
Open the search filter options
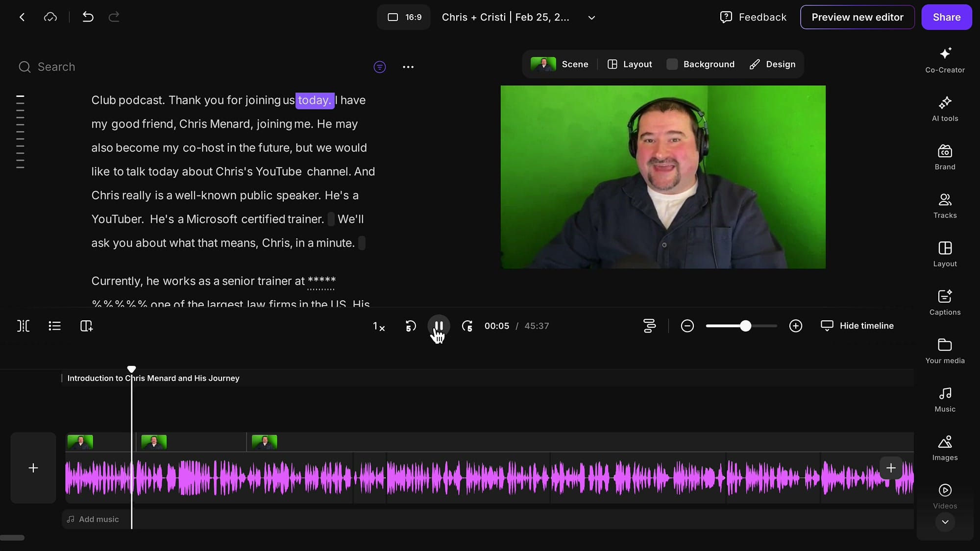pos(380,67)
